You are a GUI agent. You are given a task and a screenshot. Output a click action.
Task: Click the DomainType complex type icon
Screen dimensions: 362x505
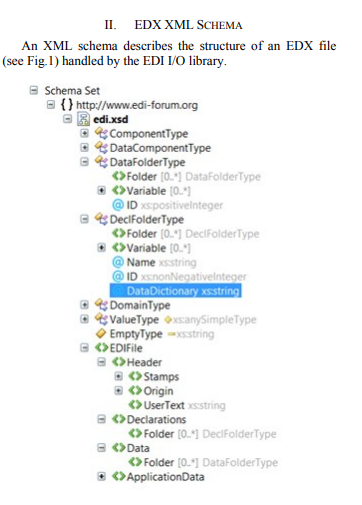point(101,305)
